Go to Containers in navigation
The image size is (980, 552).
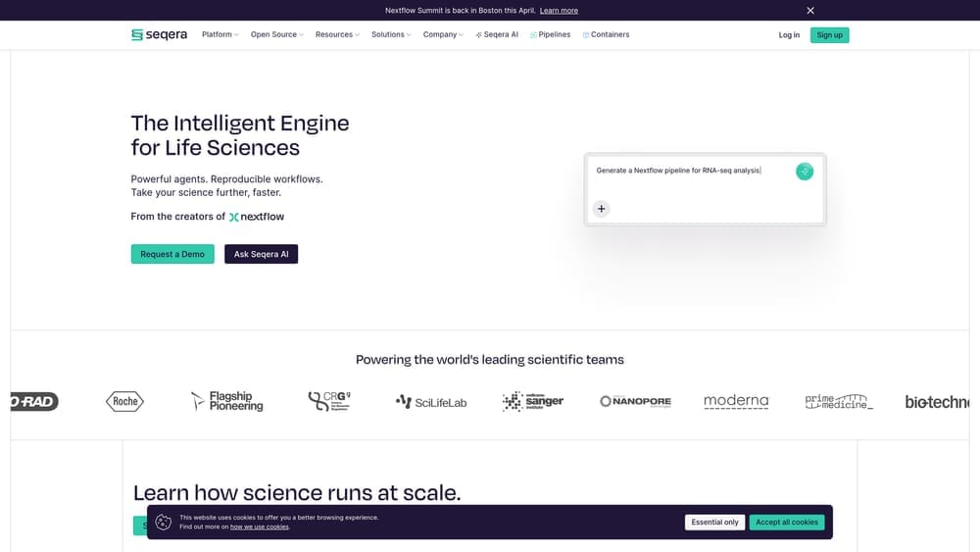pyautogui.click(x=606, y=35)
